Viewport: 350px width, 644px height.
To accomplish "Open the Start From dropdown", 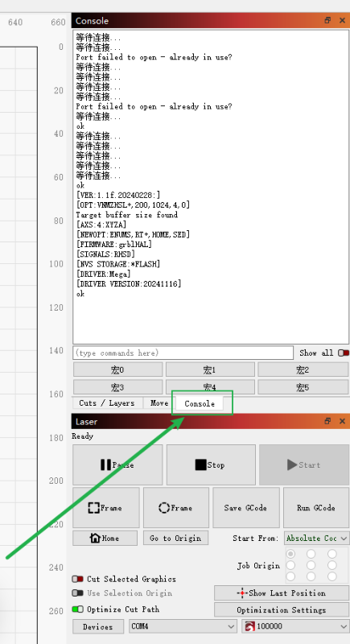I will point(316,538).
